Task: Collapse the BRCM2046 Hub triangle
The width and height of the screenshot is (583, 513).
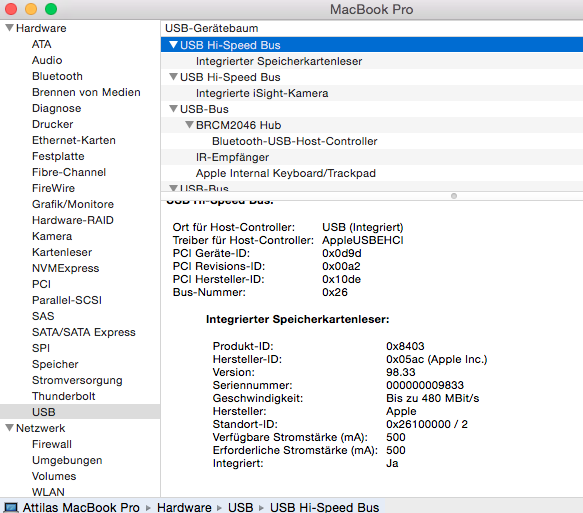Action: [x=189, y=125]
